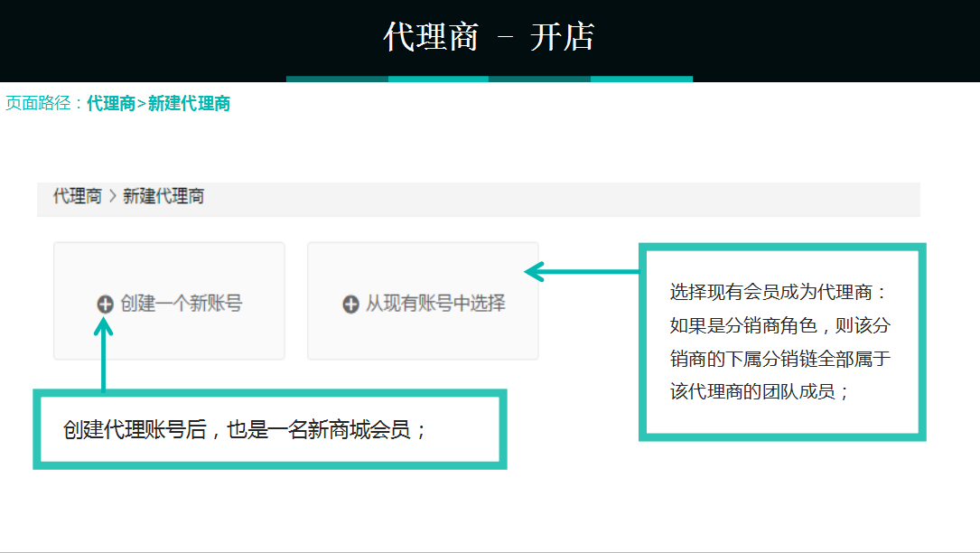
Task: Click the annotation describing existing member selection
Action: pyautogui.click(x=781, y=342)
